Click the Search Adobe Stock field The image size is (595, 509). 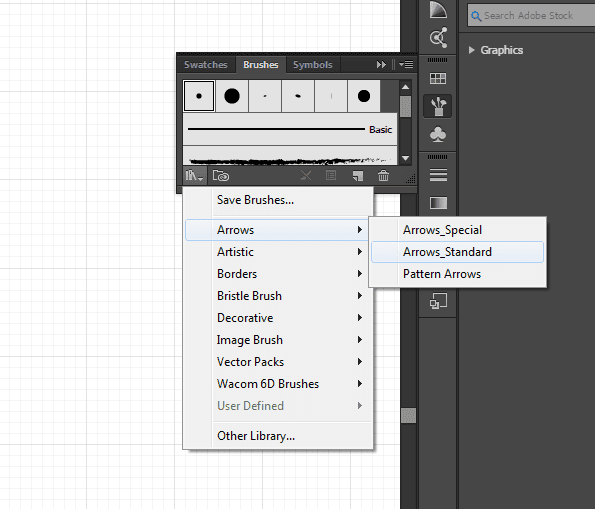[531, 16]
